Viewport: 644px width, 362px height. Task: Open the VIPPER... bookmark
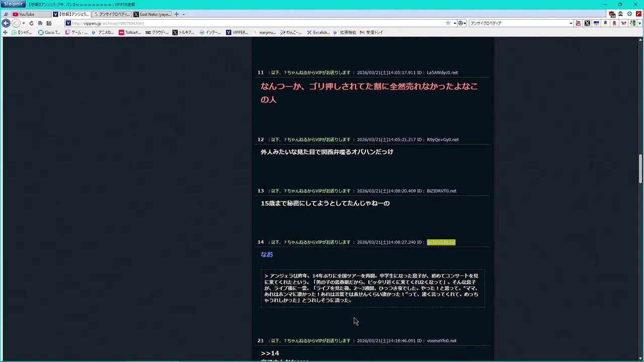coord(237,32)
